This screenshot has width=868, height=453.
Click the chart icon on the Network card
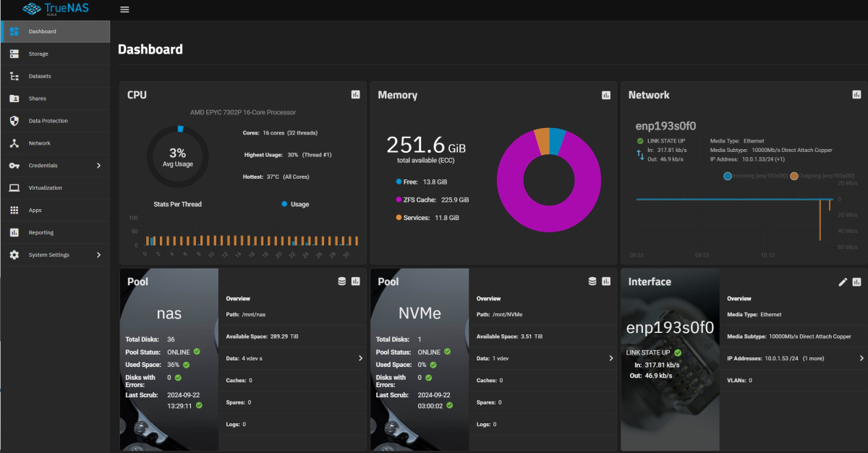click(856, 94)
